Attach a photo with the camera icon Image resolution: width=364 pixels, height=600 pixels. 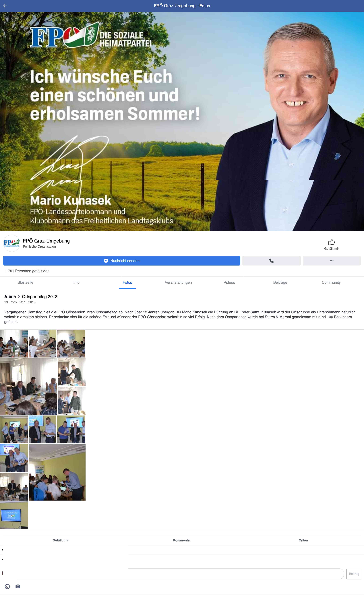[x=18, y=586]
